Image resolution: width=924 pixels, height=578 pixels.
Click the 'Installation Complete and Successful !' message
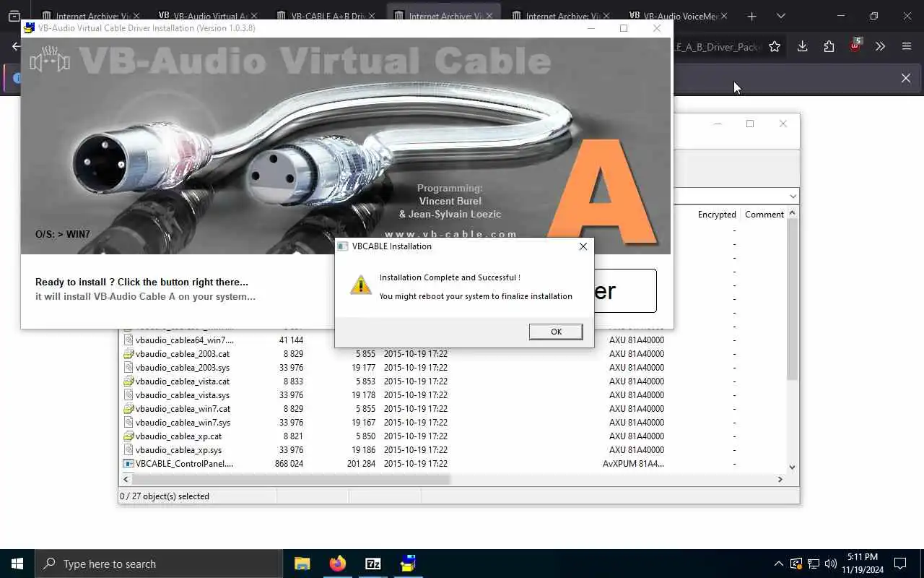(450, 277)
